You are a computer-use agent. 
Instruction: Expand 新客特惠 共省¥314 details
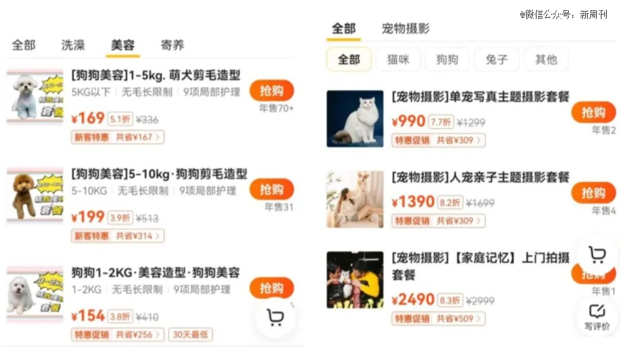click(118, 236)
